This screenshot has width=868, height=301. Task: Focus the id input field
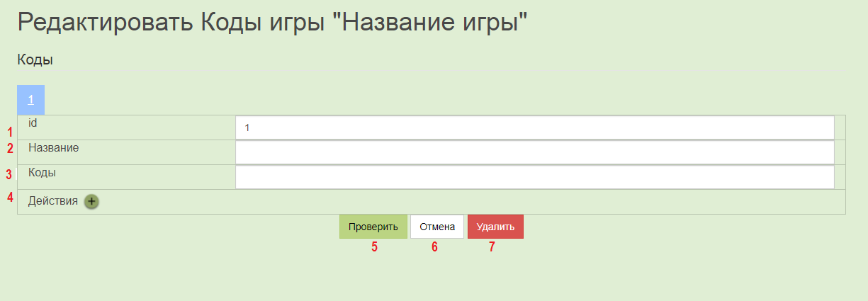(x=535, y=127)
